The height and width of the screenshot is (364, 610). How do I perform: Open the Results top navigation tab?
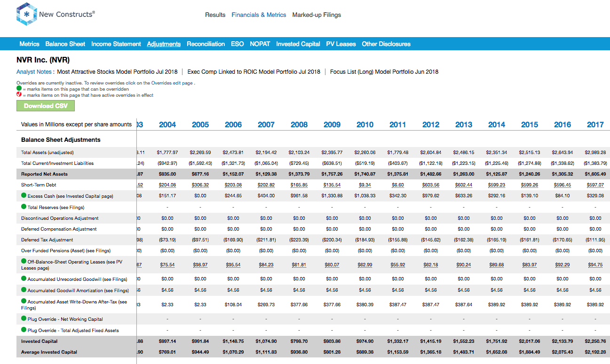coord(215,15)
